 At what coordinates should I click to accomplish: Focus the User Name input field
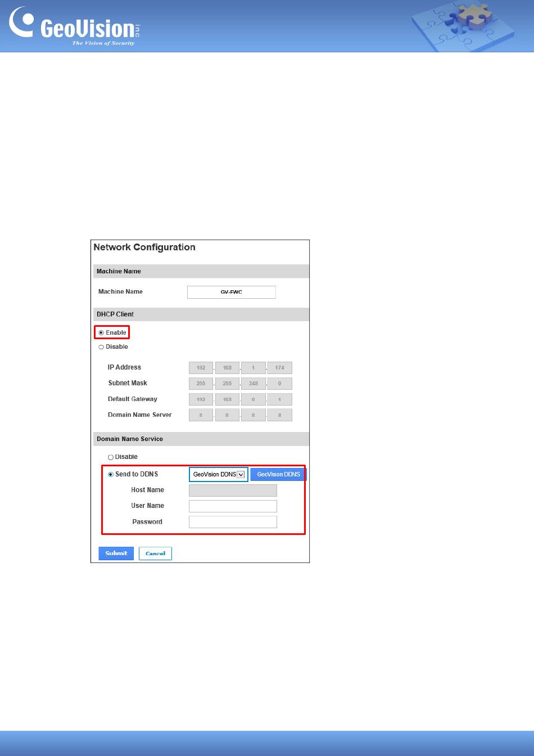[233, 506]
